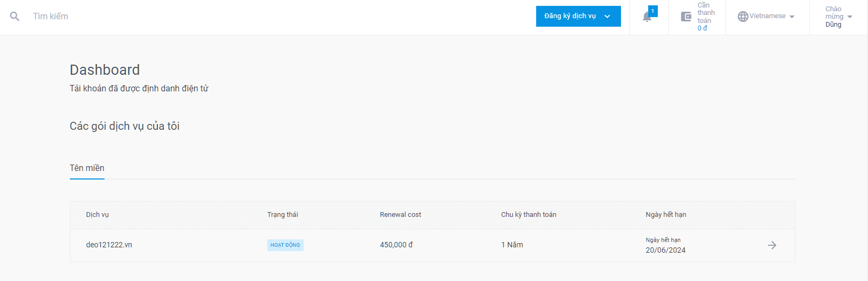Open the deo121222.vn domain link
868x281 pixels.
(109, 245)
